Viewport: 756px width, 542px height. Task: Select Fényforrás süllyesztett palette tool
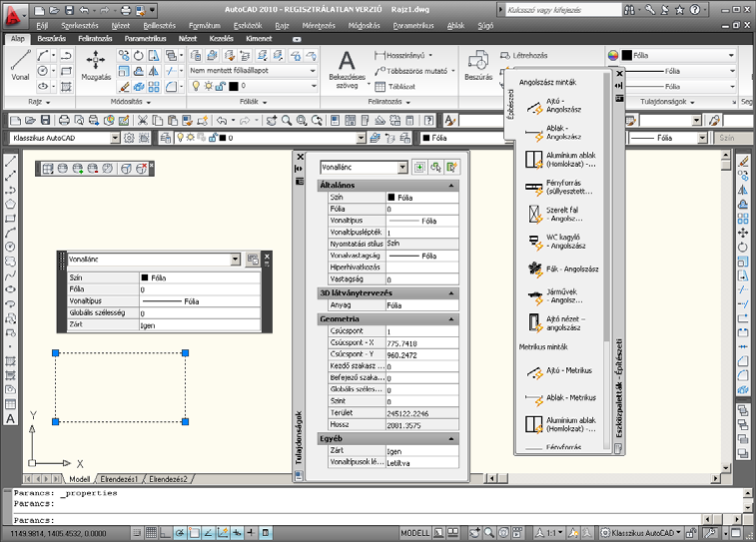point(557,187)
